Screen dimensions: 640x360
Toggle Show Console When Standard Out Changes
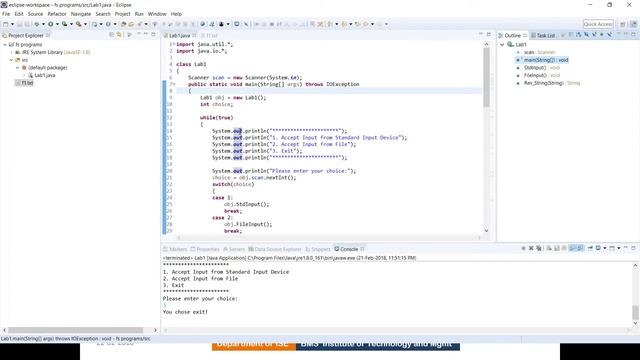[572, 248]
